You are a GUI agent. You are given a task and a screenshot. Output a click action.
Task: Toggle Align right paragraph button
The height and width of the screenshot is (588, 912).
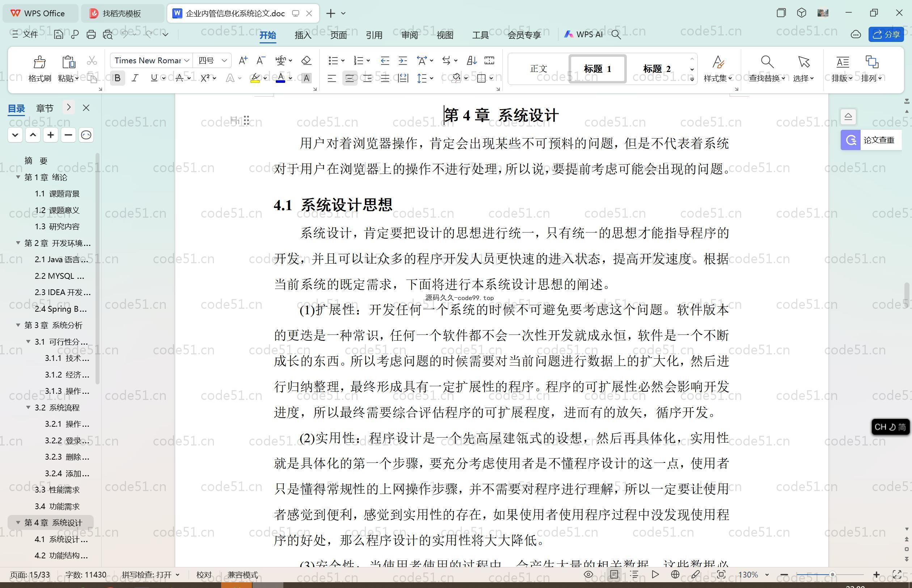point(367,78)
